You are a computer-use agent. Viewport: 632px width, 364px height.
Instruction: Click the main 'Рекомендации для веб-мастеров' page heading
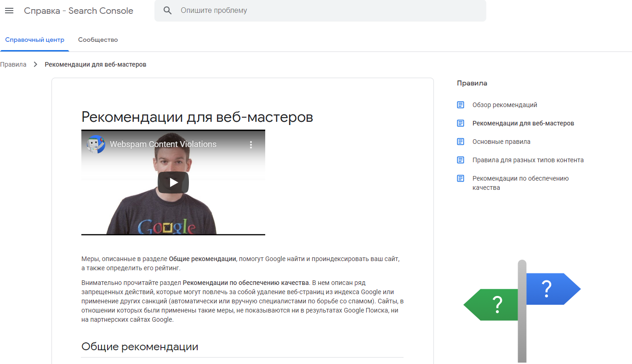pyautogui.click(x=197, y=117)
